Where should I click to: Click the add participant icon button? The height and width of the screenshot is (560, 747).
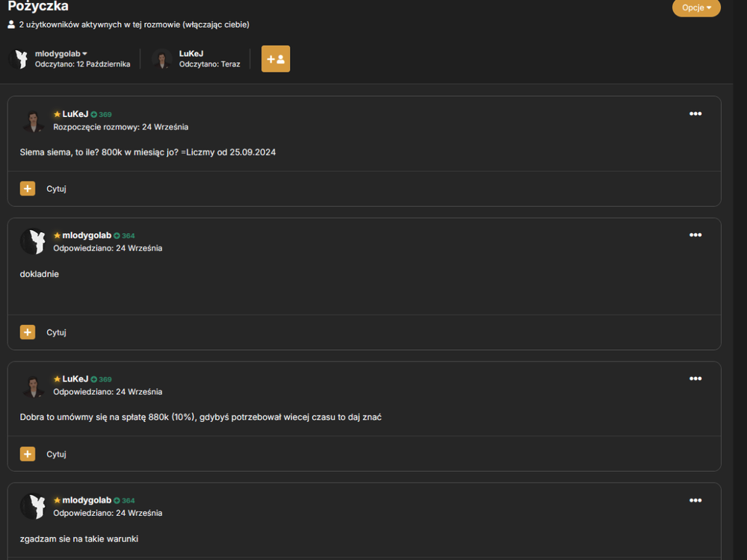(x=276, y=59)
